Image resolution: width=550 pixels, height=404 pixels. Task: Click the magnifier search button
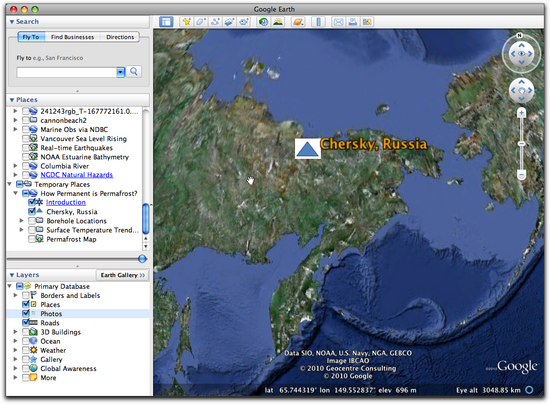coord(134,72)
